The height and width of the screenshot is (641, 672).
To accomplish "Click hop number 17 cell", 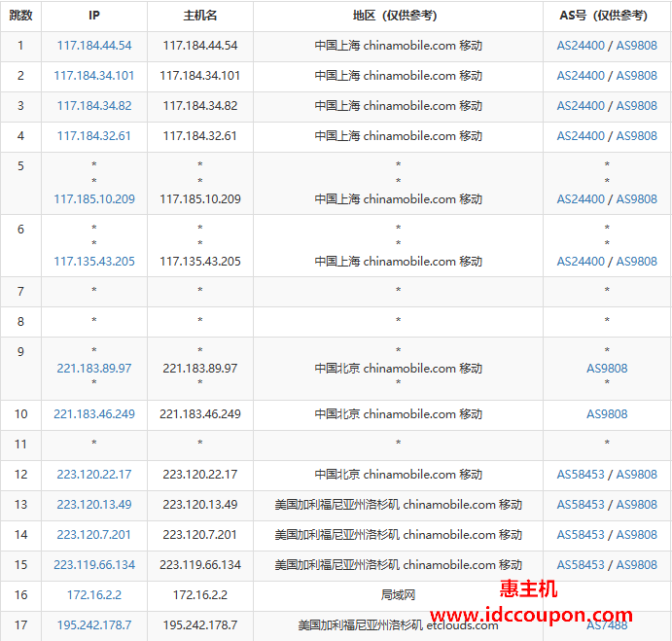I will pos(20,625).
